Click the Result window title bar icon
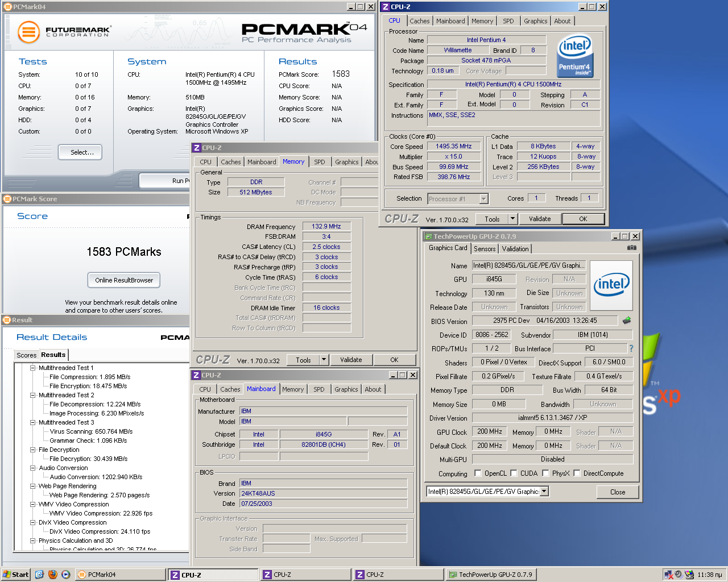The width and height of the screenshot is (728, 582). (x=7, y=320)
